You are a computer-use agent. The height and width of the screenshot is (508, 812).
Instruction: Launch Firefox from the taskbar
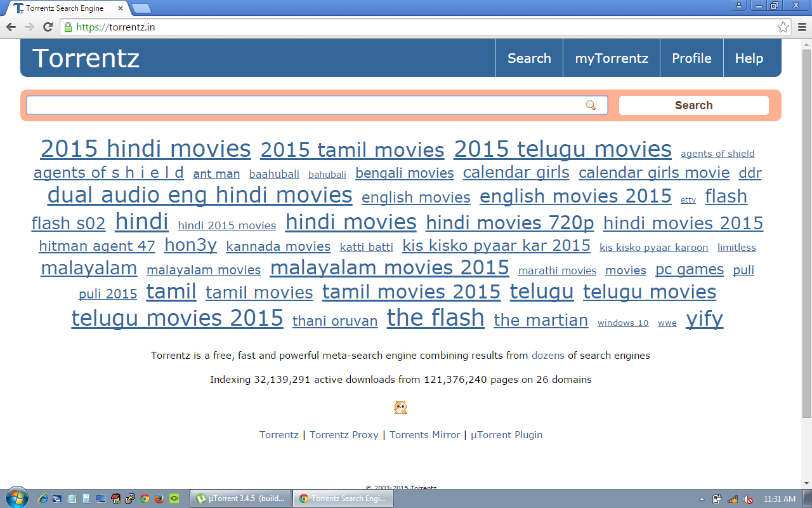(159, 498)
